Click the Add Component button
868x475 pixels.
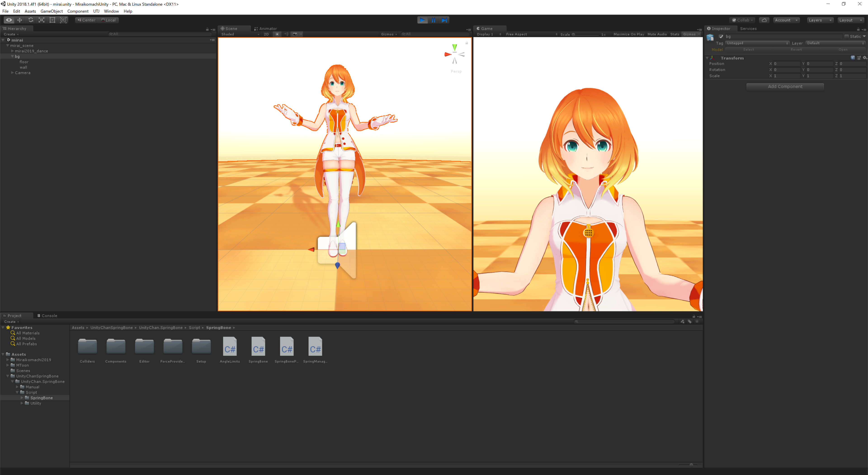[785, 87]
